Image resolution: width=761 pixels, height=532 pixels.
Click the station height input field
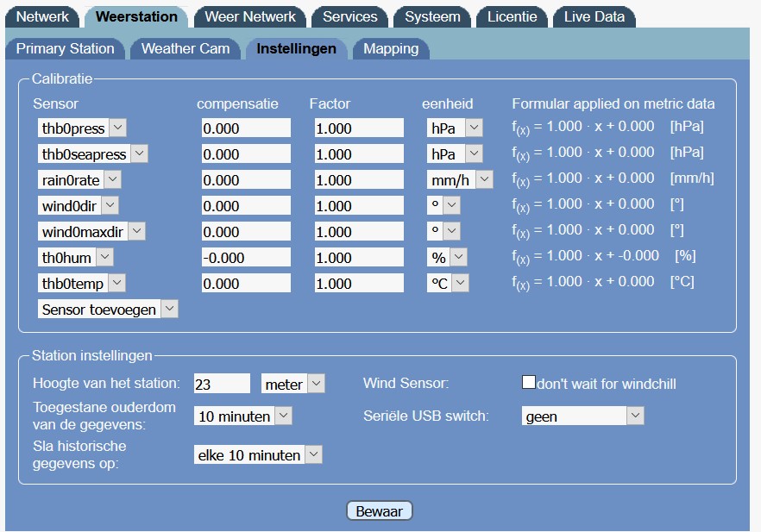pyautogui.click(x=222, y=385)
